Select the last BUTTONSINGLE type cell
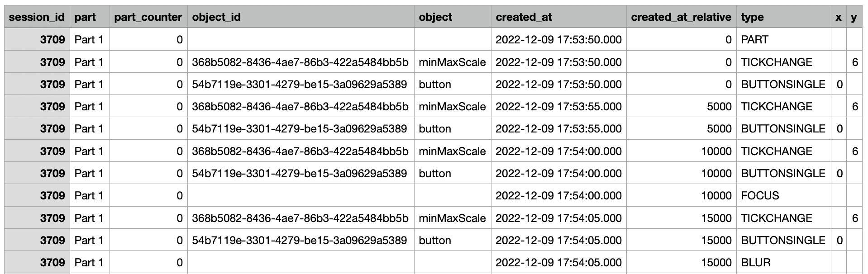Image resolution: width=868 pixels, height=274 pixels. 784,241
